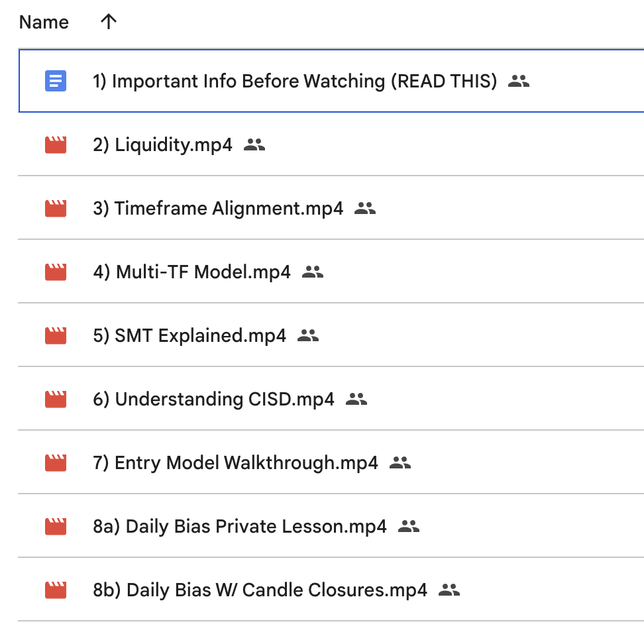The height and width of the screenshot is (644, 644).
Task: Click the video icon of Multi-TF Model.mp4
Action: [x=56, y=272]
